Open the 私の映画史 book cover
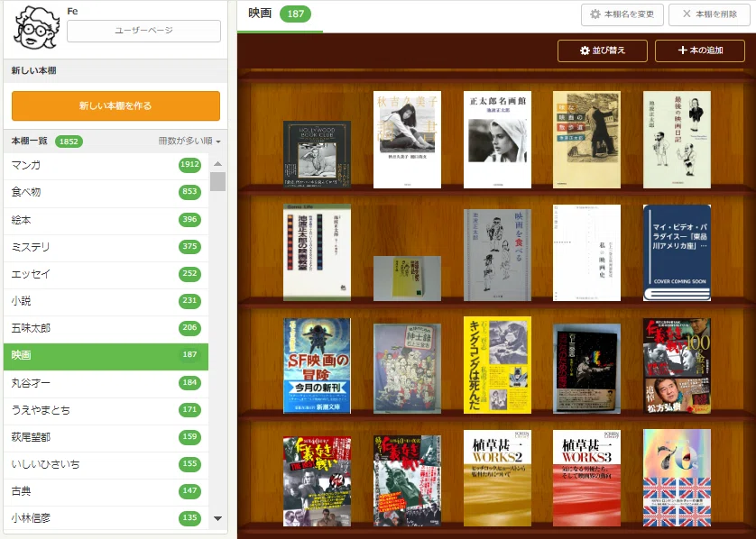This screenshot has height=539, width=756. tap(586, 253)
